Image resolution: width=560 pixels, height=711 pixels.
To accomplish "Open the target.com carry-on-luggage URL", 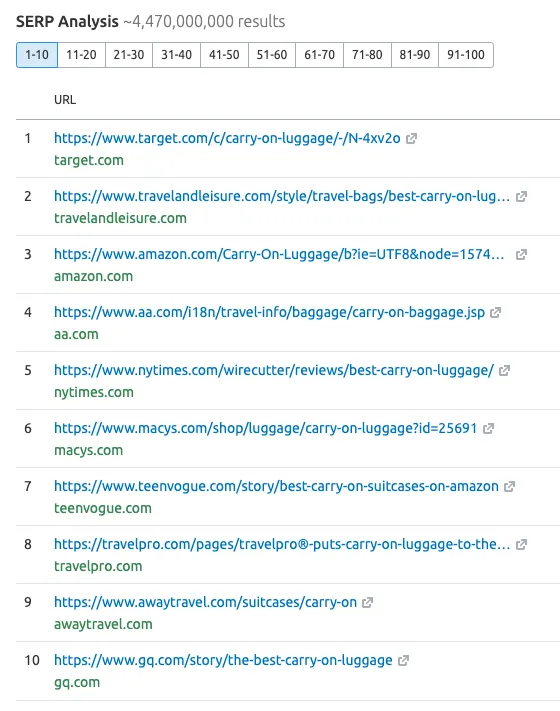I will (x=227, y=138).
